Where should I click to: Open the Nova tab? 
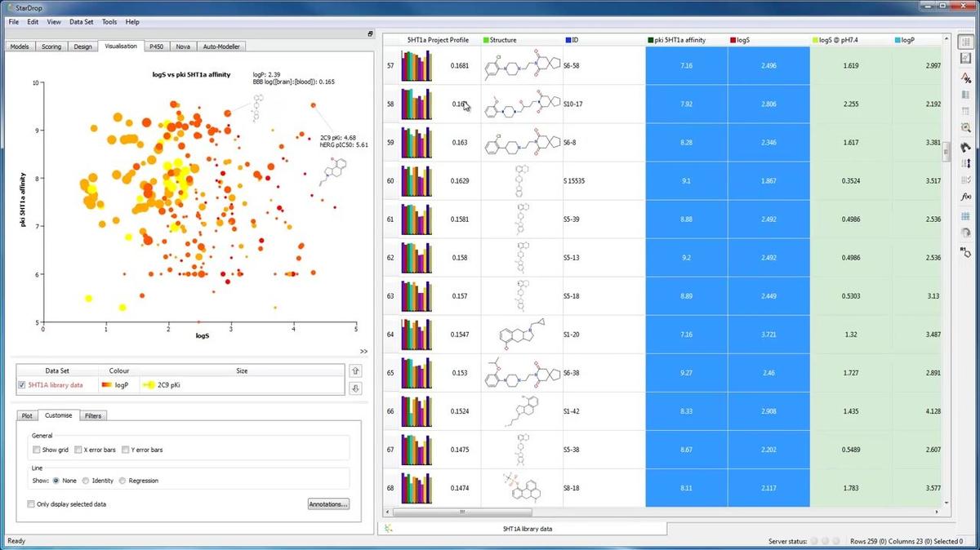[x=183, y=47]
